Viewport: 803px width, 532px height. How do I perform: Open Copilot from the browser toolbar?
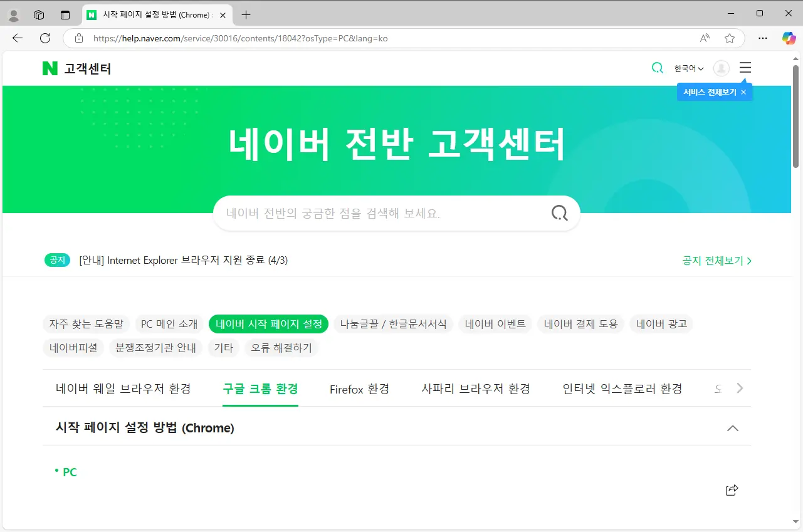(x=789, y=38)
